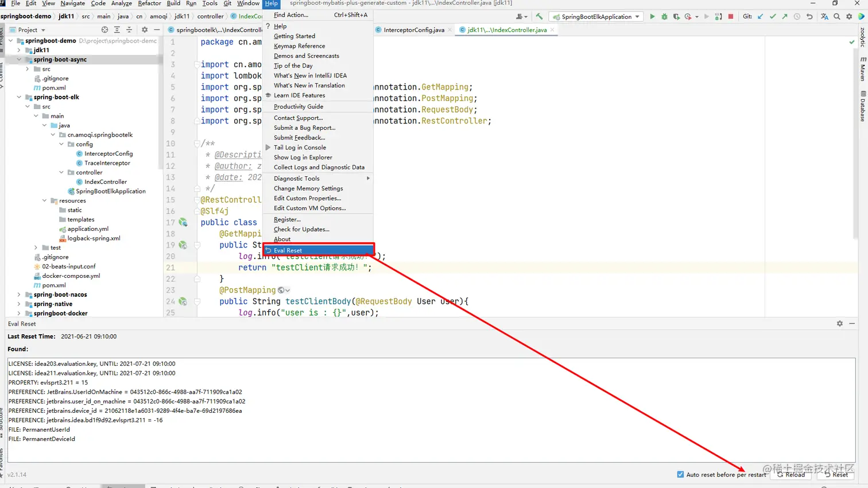Select application.yml in project tree
Screen dimensions: 868x488
[88, 228]
